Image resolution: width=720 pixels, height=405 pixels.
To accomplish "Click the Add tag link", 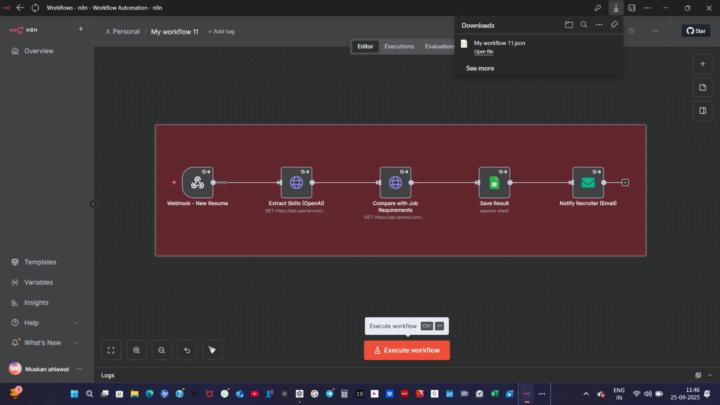I will pyautogui.click(x=221, y=32).
